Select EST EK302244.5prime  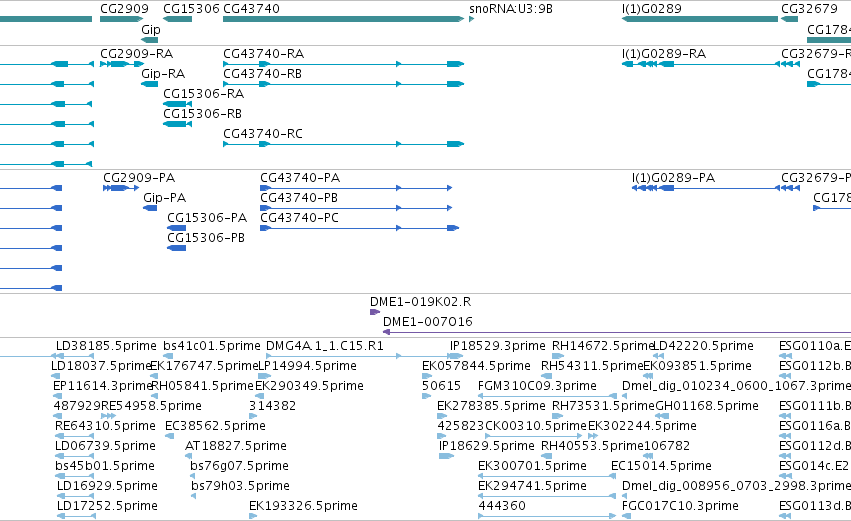(x=642, y=427)
